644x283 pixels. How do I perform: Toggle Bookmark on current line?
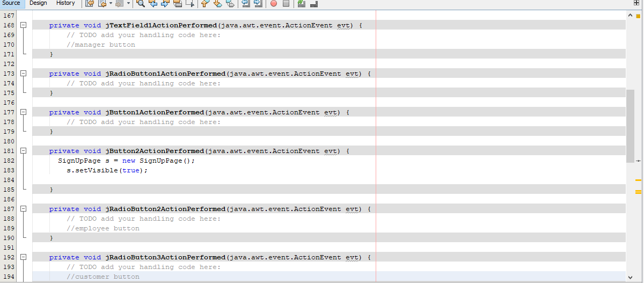click(230, 4)
